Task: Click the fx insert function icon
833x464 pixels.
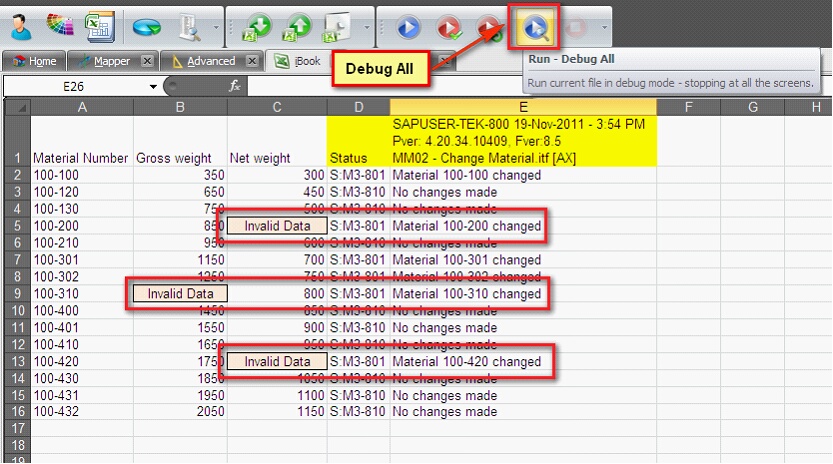Action: click(235, 87)
